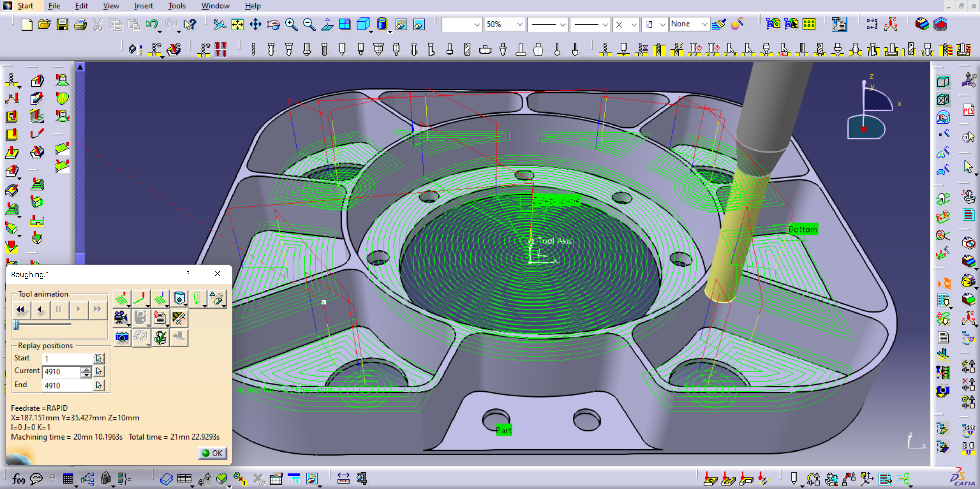980x489 pixels.
Task: Open the Insert menu
Action: [x=143, y=6]
